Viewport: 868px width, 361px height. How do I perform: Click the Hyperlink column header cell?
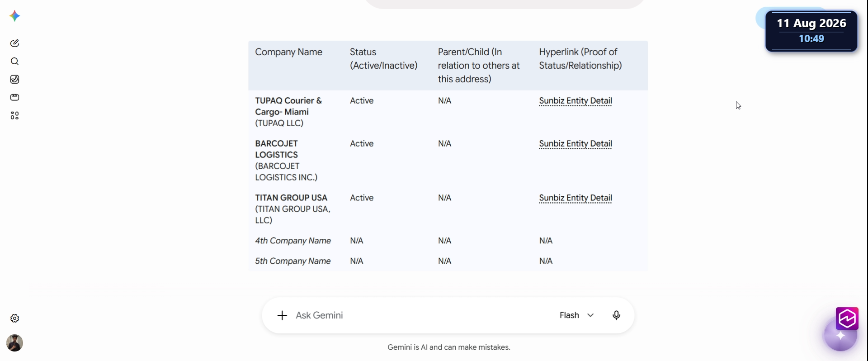(x=590, y=66)
